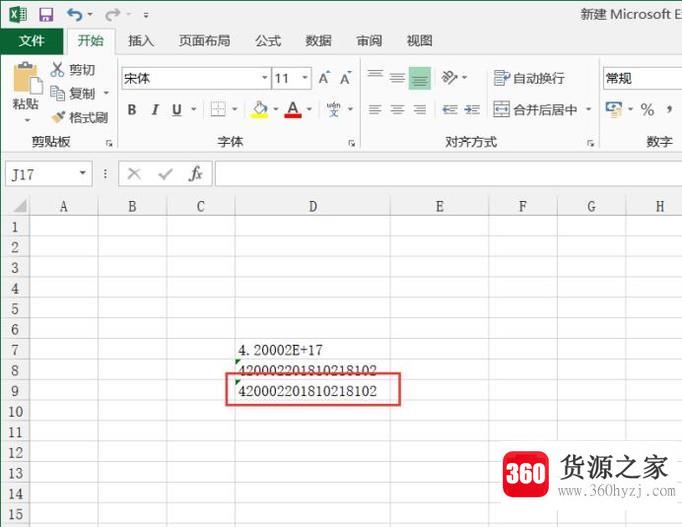Open 剪贴板 dialog launcher

pyautogui.click(x=109, y=143)
